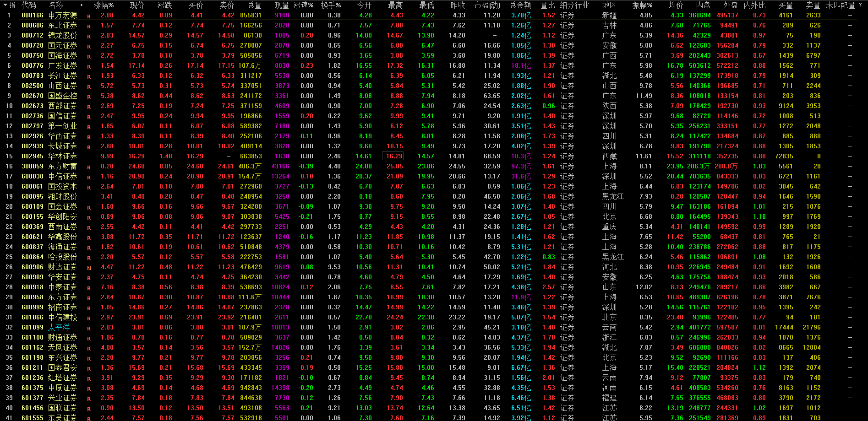Click the 内盘 column header
The width and height of the screenshot is (868, 421).
(x=703, y=5)
